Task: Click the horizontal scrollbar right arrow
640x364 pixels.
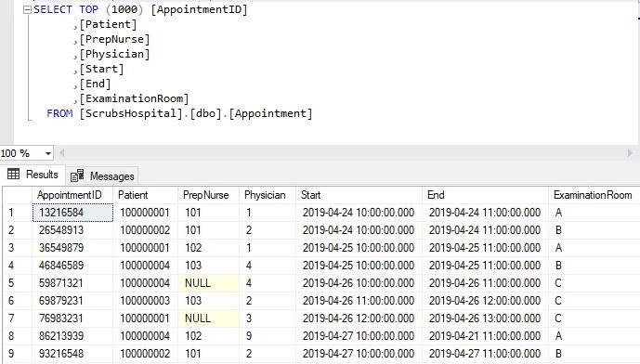Action: coord(630,153)
